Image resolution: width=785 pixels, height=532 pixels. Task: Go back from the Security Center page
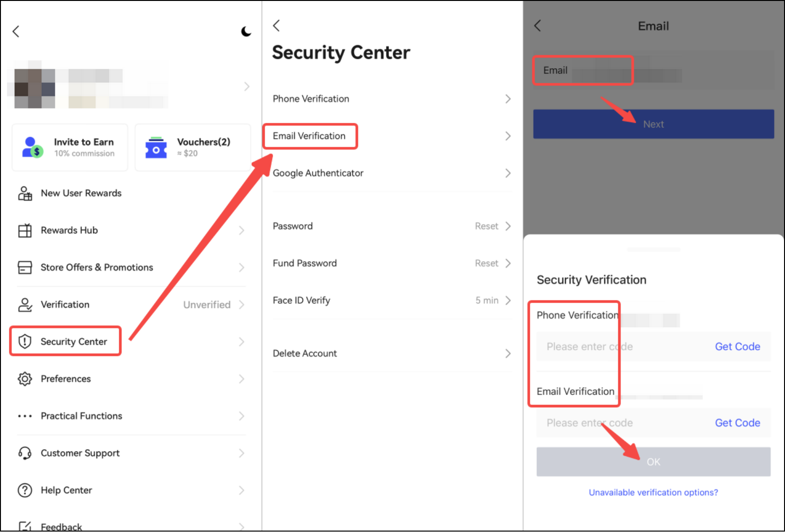click(277, 25)
